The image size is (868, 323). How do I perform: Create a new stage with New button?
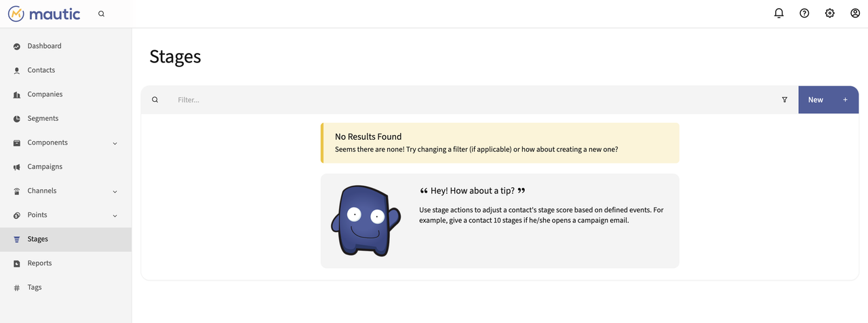[828, 100]
